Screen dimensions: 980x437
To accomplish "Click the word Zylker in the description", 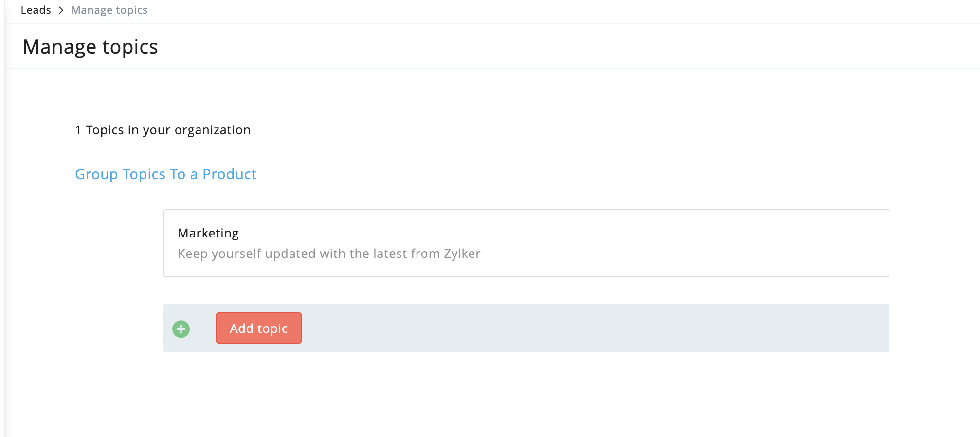I will 462,254.
